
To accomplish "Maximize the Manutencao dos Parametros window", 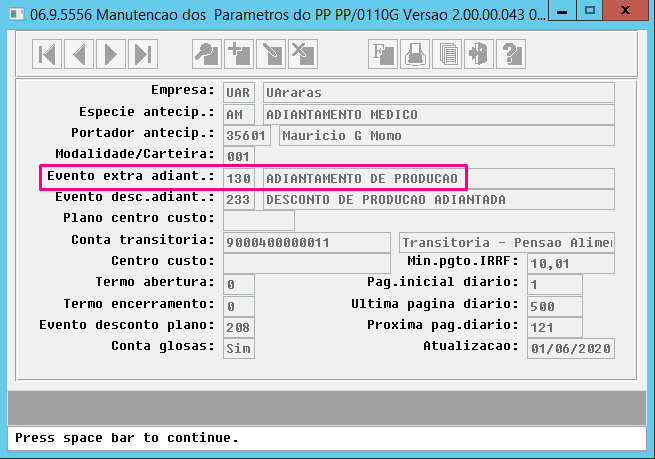I will (x=590, y=10).
